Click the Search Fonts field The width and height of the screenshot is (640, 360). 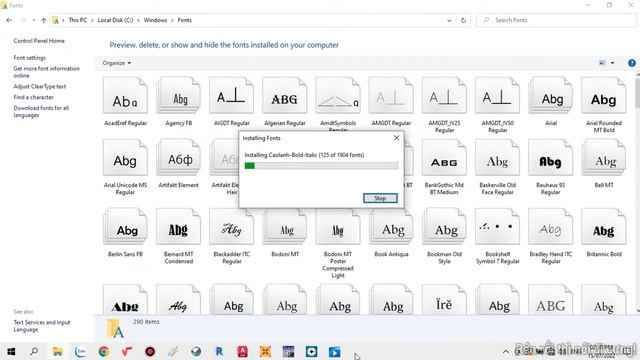(556, 20)
